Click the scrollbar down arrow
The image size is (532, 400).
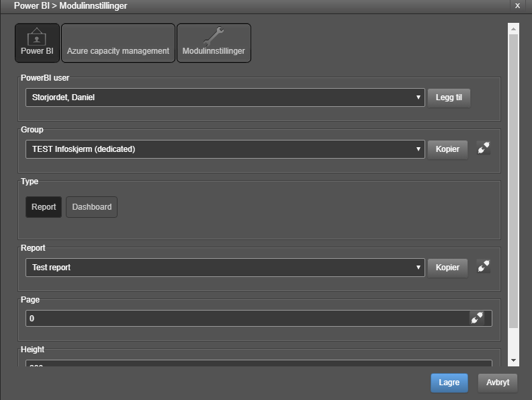pos(513,360)
